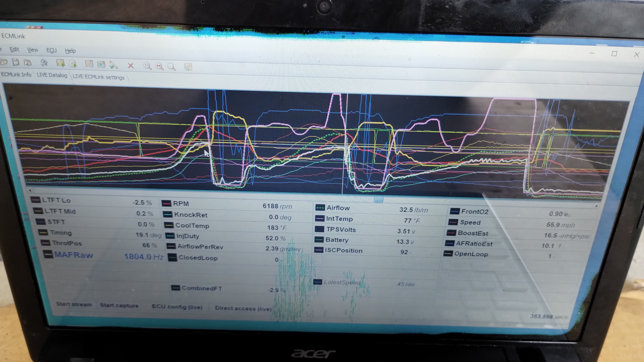This screenshot has width=644, height=362.
Task: Click the MAFRaw white color swatch
Action: [x=48, y=254]
